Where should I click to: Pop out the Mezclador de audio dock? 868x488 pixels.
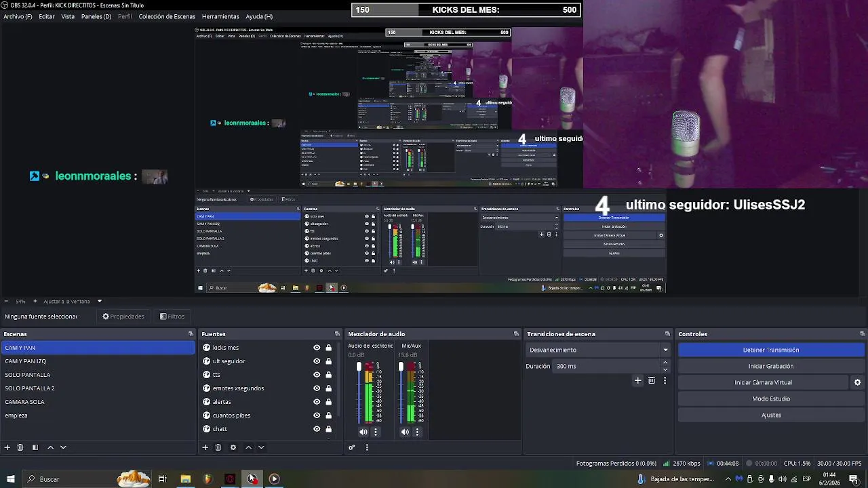[x=516, y=334]
